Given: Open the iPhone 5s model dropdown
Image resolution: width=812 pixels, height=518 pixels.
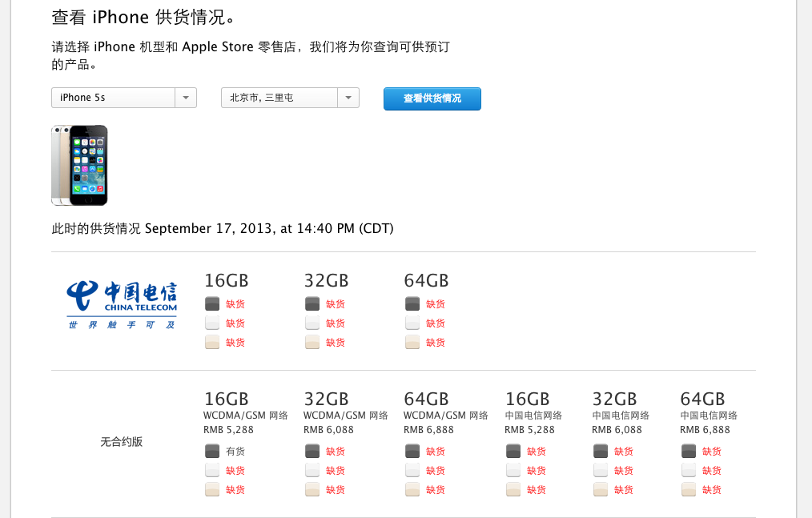Looking at the screenshot, I should [x=124, y=98].
